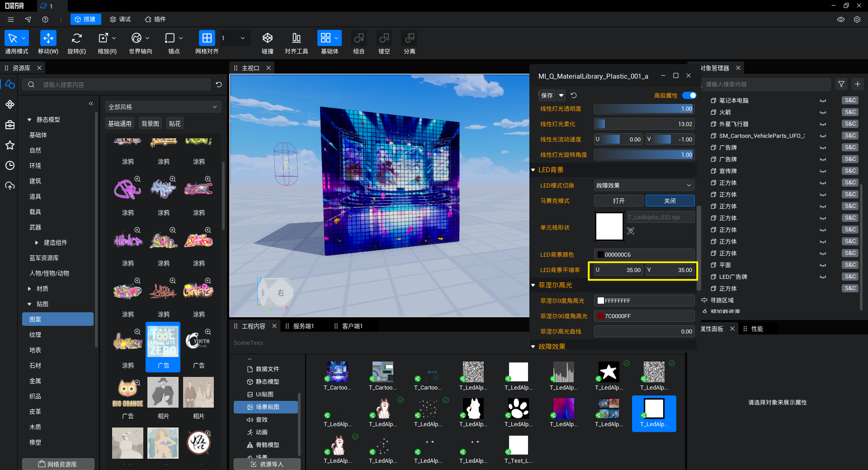Click the 保存 save button

click(547, 95)
